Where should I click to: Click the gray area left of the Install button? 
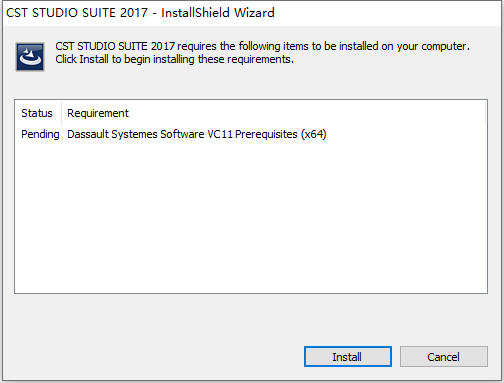click(x=157, y=357)
